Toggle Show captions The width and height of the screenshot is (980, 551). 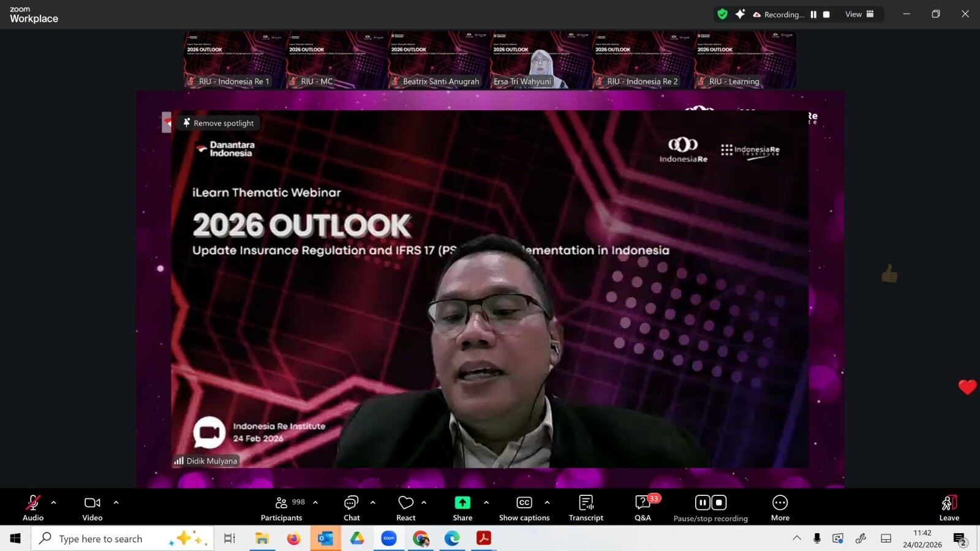click(524, 508)
